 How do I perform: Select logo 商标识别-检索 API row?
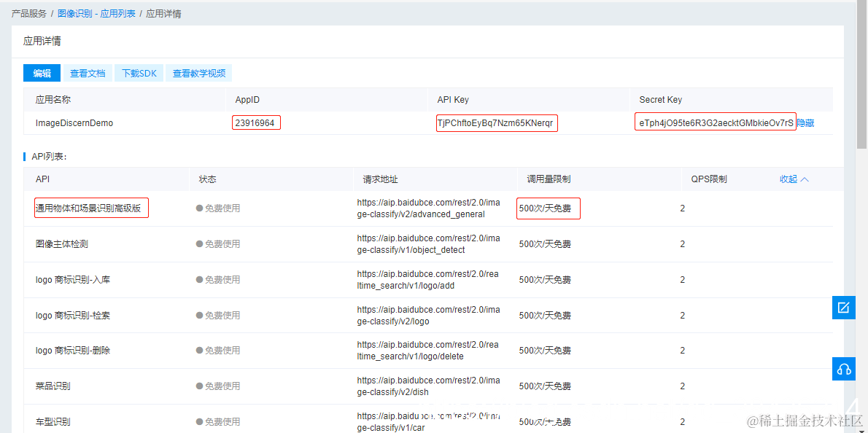[428, 315]
